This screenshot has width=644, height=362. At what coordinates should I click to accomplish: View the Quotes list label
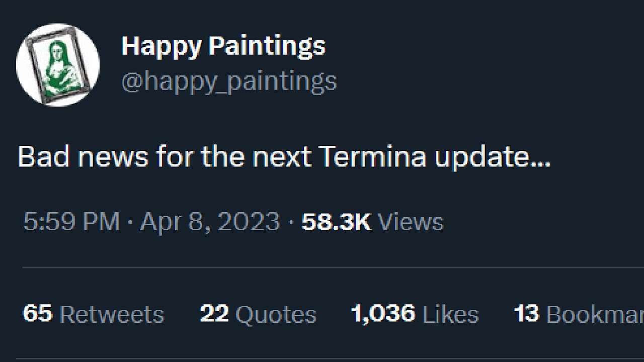[276, 315]
